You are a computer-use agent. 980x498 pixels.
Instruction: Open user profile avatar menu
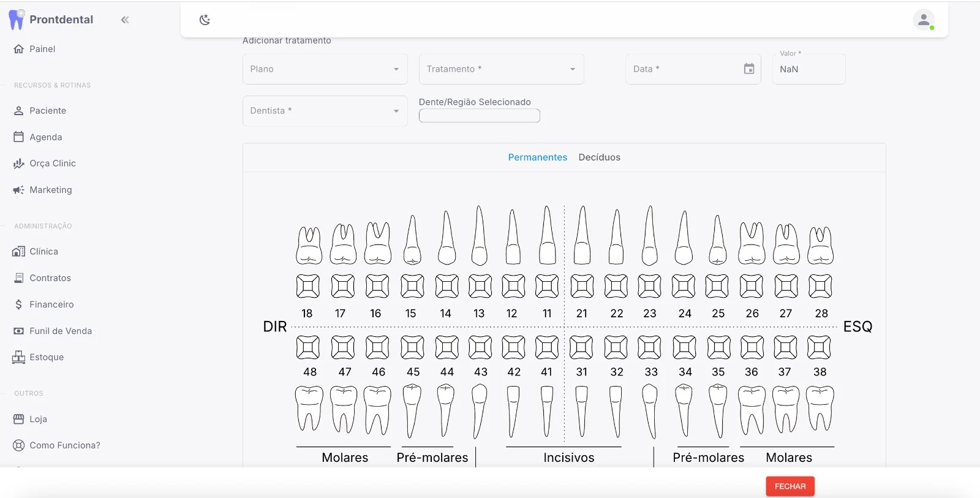coord(924,20)
